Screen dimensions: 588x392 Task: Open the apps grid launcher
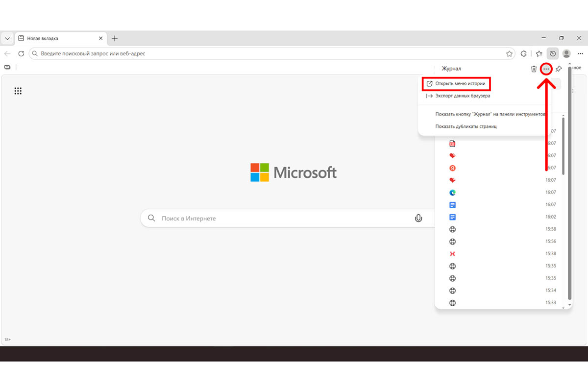pyautogui.click(x=18, y=91)
